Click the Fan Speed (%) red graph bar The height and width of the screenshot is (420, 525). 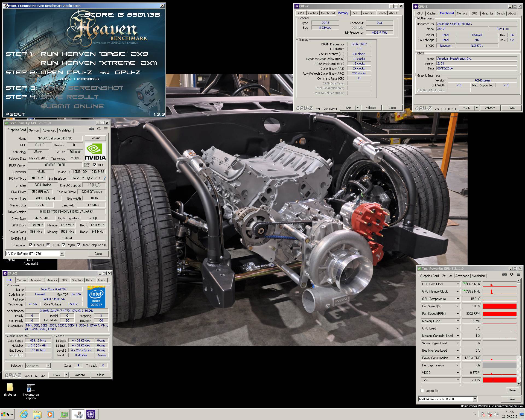coord(500,306)
